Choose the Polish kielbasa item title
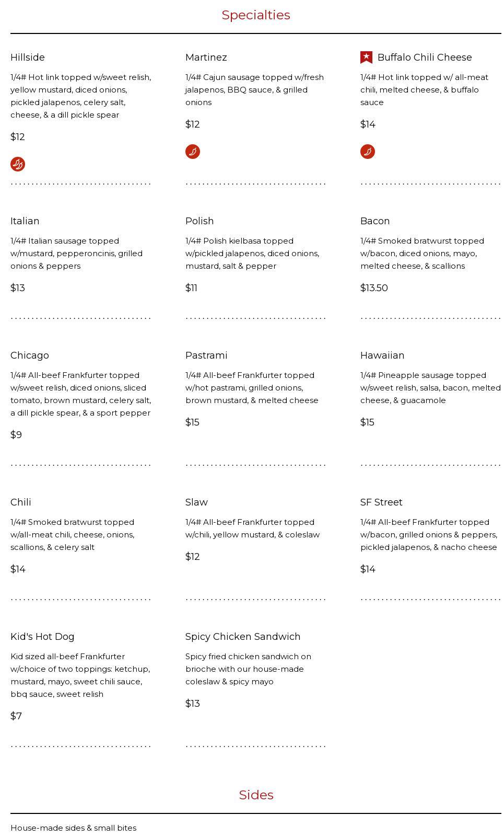Image resolution: width=504 pixels, height=838 pixels. 200,221
